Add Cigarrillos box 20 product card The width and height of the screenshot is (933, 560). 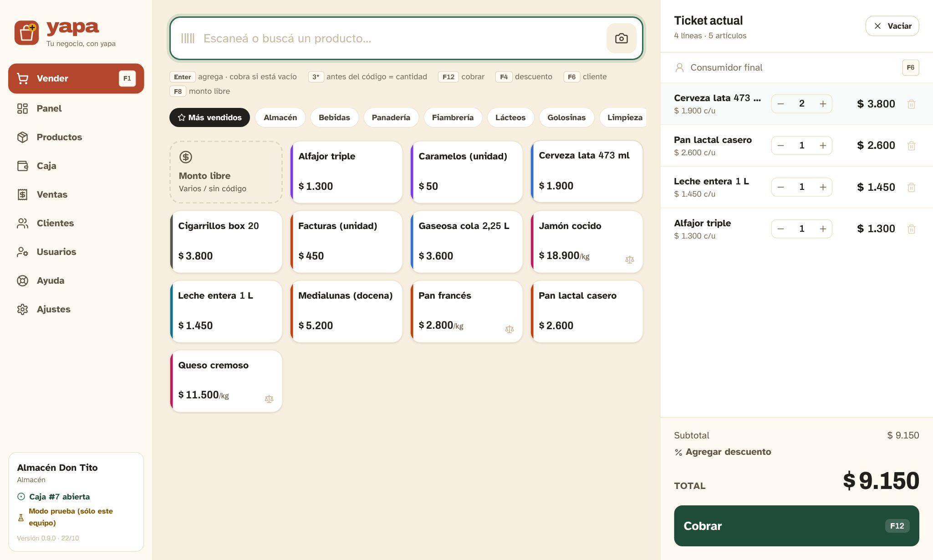coord(226,242)
